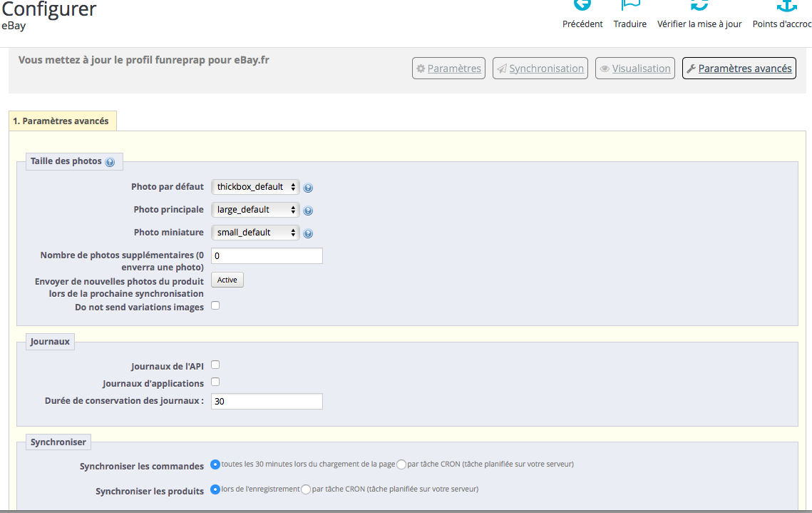Switch to the Paramètres tab
Viewport: 812px width, 513px height.
click(x=448, y=68)
